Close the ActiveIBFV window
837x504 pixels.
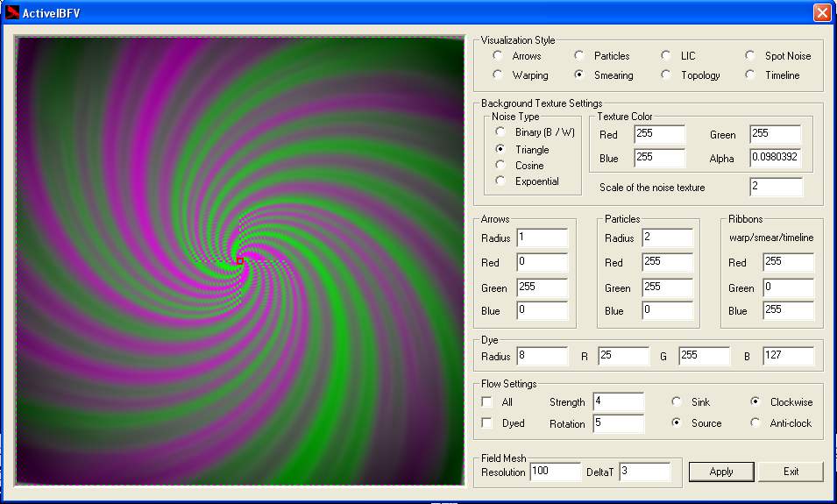821,12
